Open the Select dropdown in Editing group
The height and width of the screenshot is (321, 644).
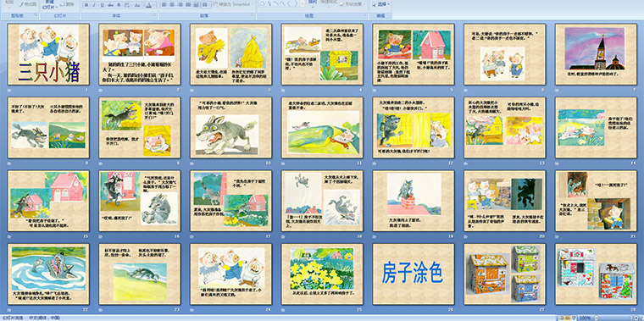[380, 3]
